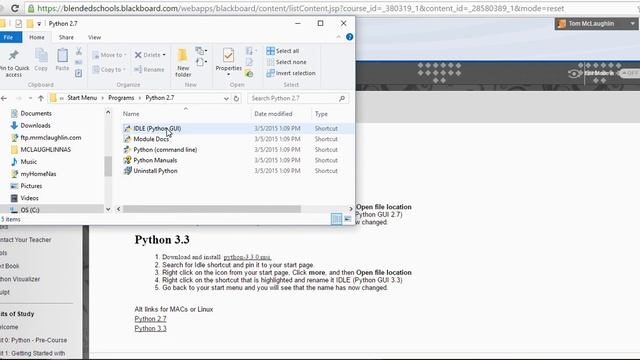
Task: Collapse the Explorer ribbon with the chevron
Action: coord(338,37)
